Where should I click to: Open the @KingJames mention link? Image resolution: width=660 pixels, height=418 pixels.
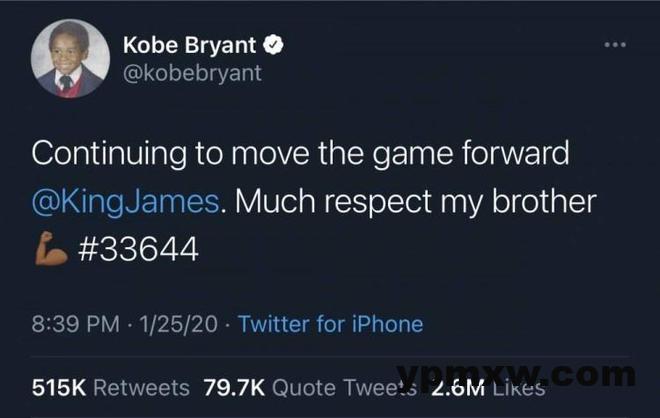125,201
